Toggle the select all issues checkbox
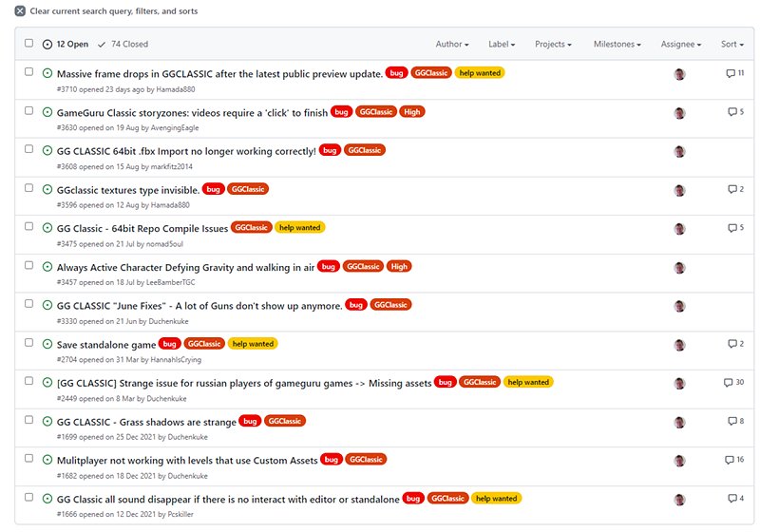760x532 pixels. (x=28, y=44)
